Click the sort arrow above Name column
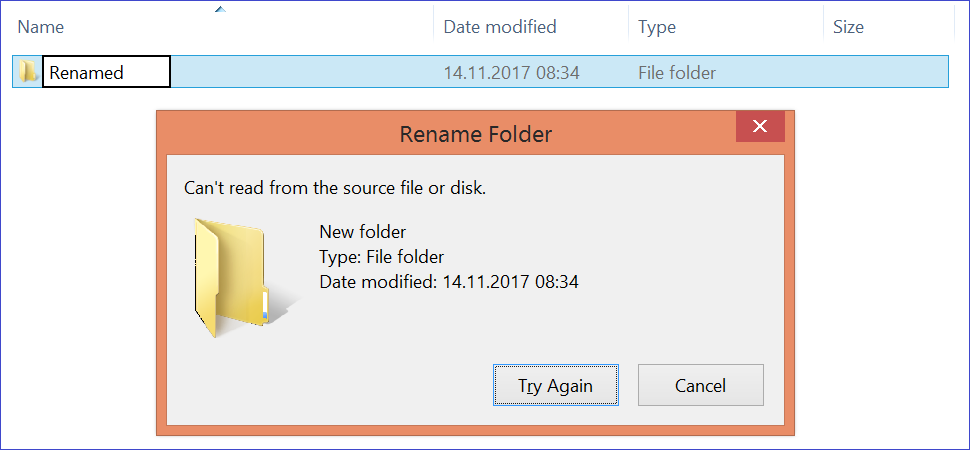 [x=220, y=9]
